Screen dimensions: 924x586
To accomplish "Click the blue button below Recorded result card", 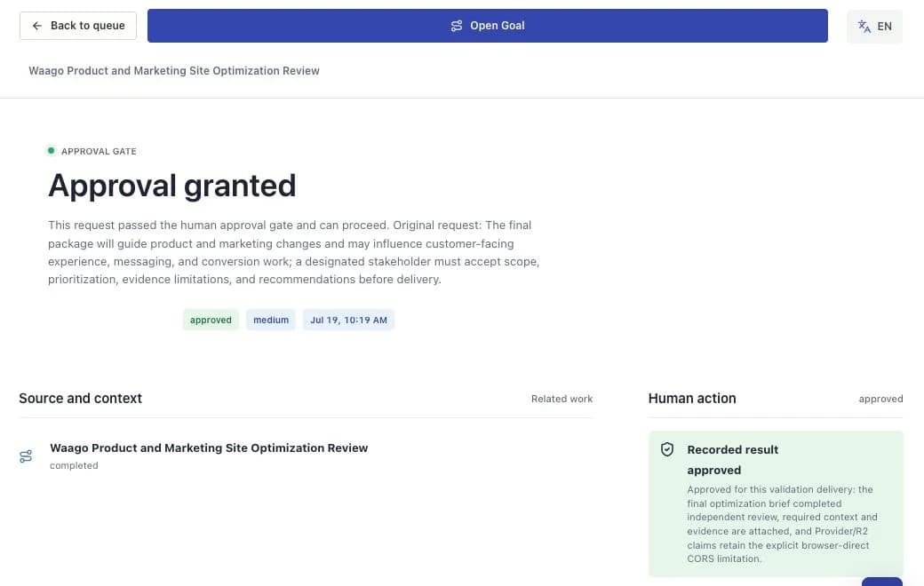I will pyautogui.click(x=881, y=582).
